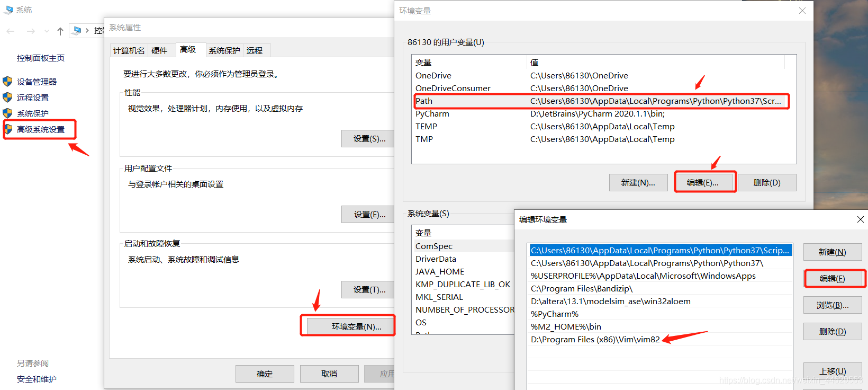Click the up arrow navigation icon
Screen dimensions: 868x390
point(60,31)
